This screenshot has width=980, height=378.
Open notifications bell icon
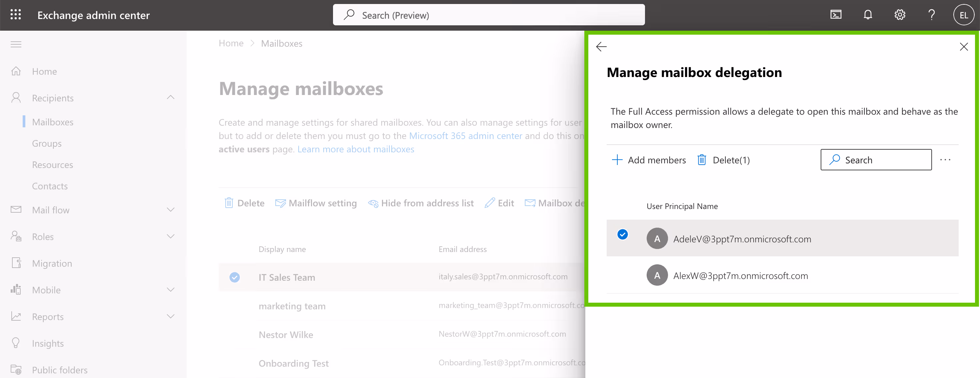coord(868,14)
